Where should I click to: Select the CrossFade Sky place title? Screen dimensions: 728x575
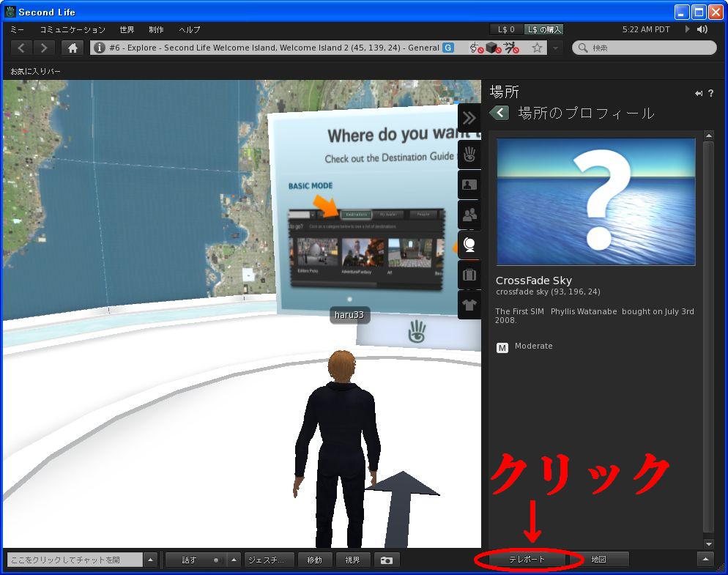(x=534, y=281)
